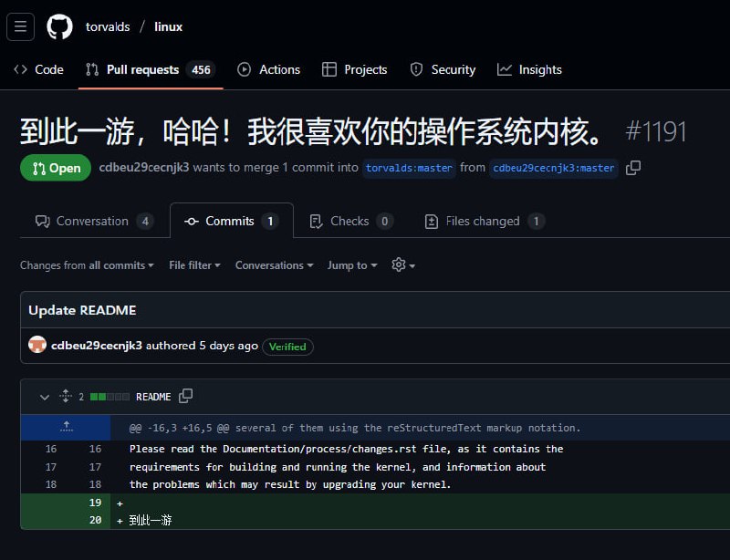The height and width of the screenshot is (560, 730).
Task: Open commit author cdbeu29cecnjk3 link
Action: (97, 346)
